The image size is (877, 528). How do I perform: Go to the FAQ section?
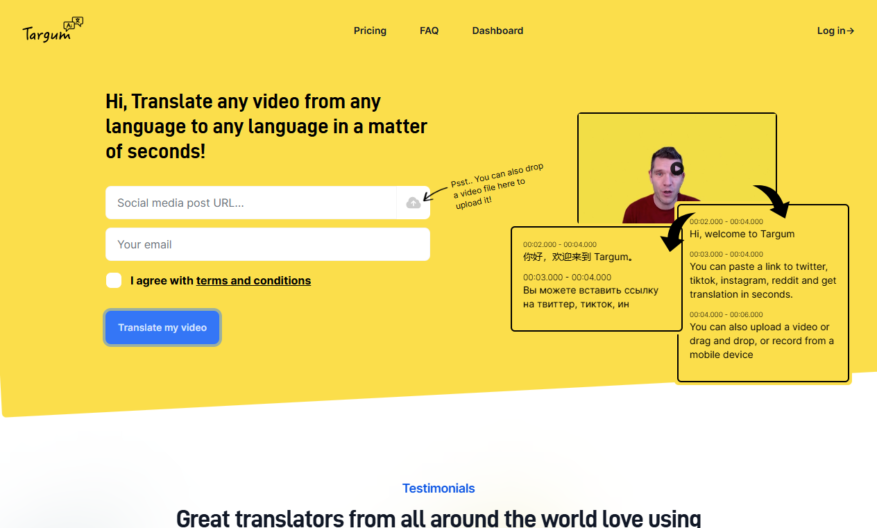(x=429, y=31)
